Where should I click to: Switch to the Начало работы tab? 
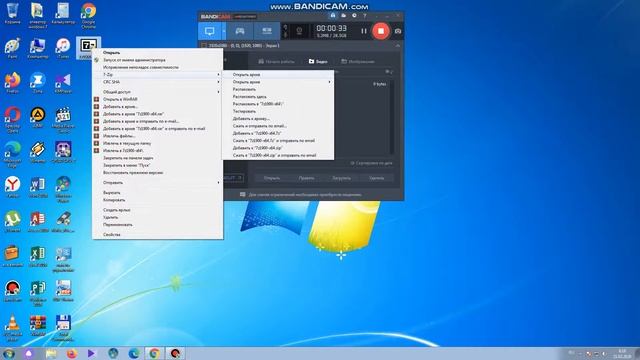pyautogui.click(x=276, y=62)
